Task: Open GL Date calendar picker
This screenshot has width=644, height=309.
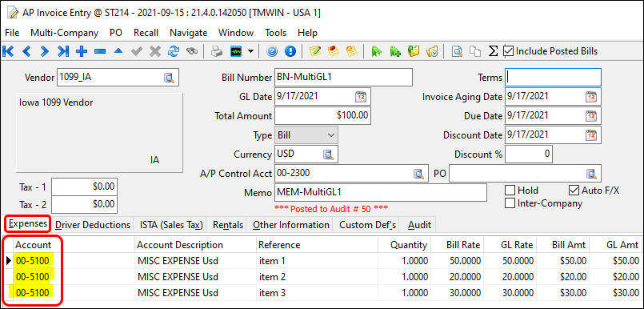Action: [360, 97]
